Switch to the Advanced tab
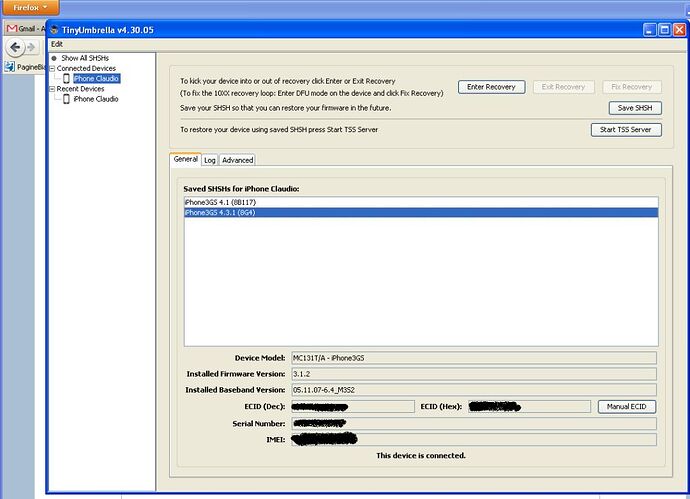 coord(237,160)
